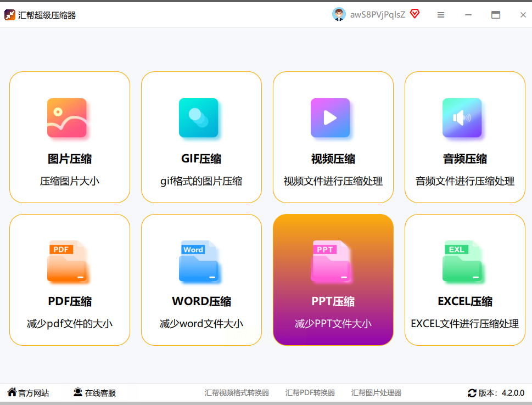Image resolution: width=532 pixels, height=405 pixels.
Task: Click the customer service person icon
Action: 78,392
